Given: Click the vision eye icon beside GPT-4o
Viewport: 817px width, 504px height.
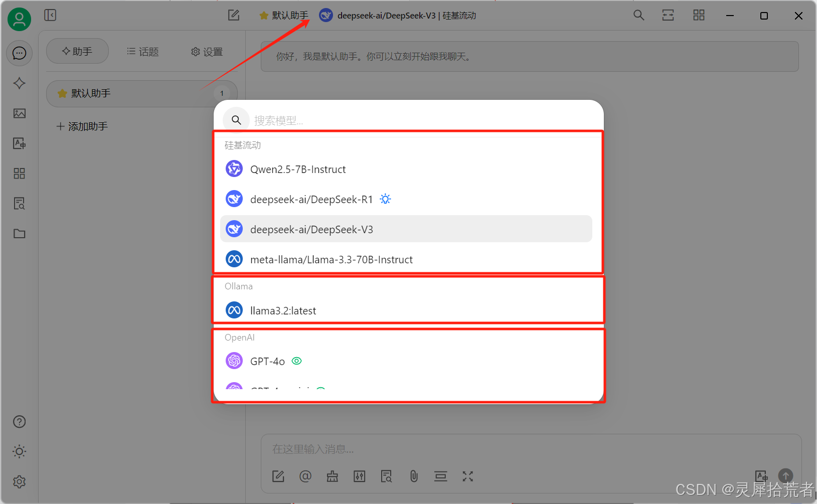Looking at the screenshot, I should (x=297, y=361).
